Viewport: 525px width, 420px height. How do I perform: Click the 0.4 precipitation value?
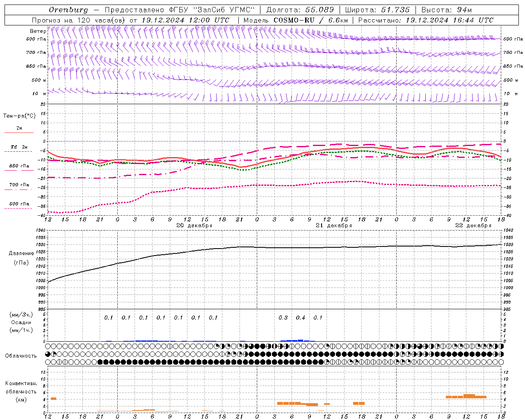(301, 317)
